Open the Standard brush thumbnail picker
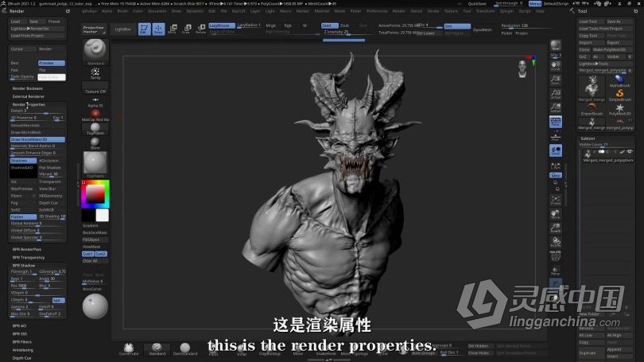This screenshot has width=644, height=362. [x=95, y=52]
